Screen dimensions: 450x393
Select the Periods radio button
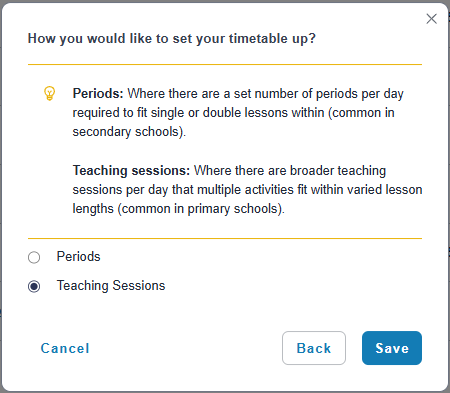(34, 257)
